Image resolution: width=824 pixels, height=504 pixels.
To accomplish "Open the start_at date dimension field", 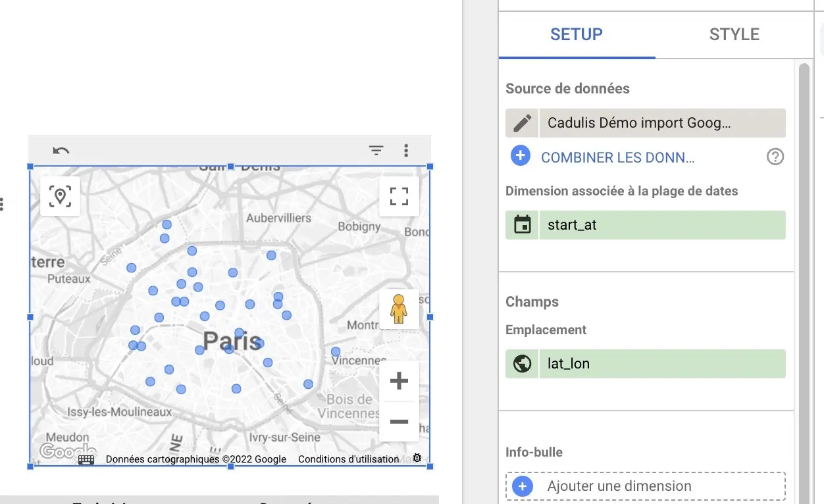I will tap(661, 225).
